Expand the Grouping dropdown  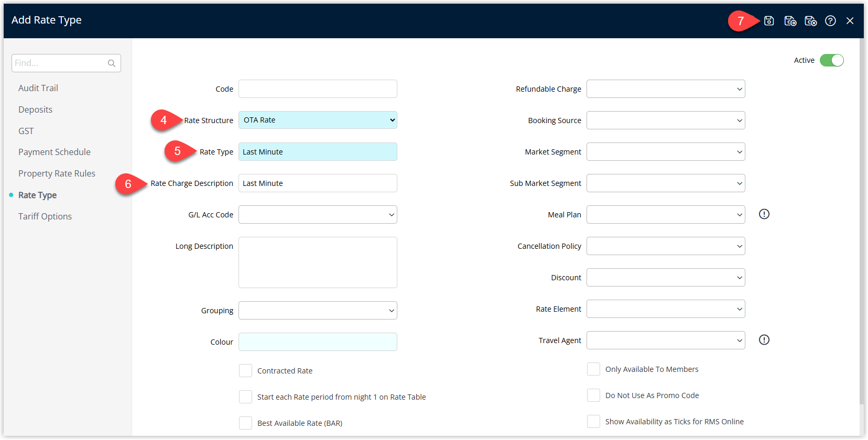pyautogui.click(x=318, y=310)
